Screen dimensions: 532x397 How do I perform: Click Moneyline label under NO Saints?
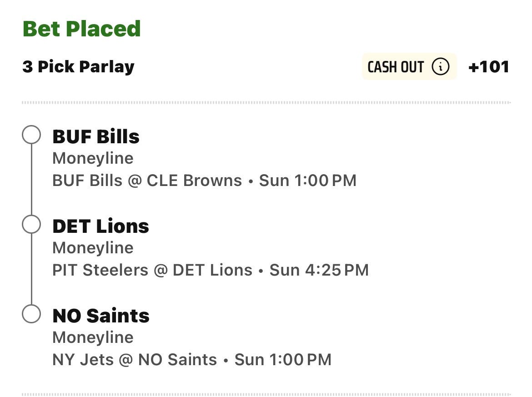point(93,337)
